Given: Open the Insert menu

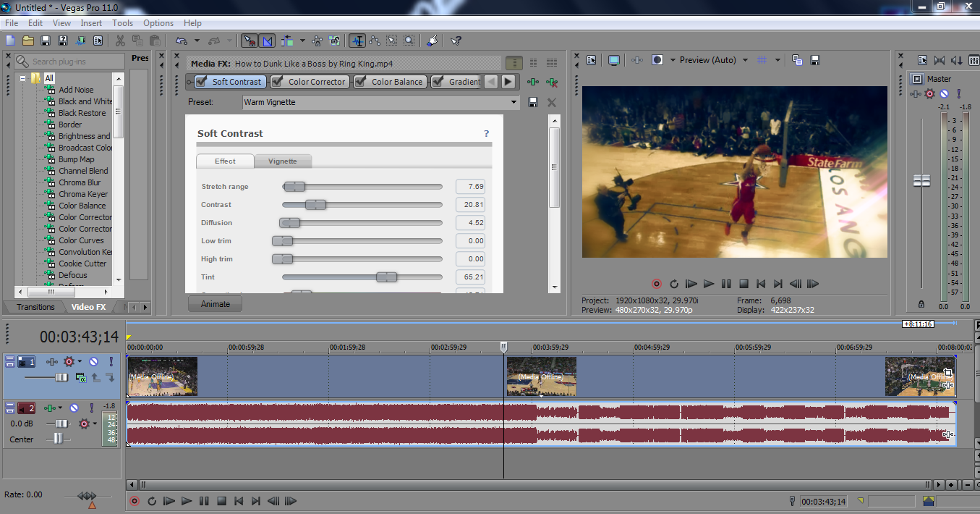Looking at the screenshot, I should click(91, 23).
